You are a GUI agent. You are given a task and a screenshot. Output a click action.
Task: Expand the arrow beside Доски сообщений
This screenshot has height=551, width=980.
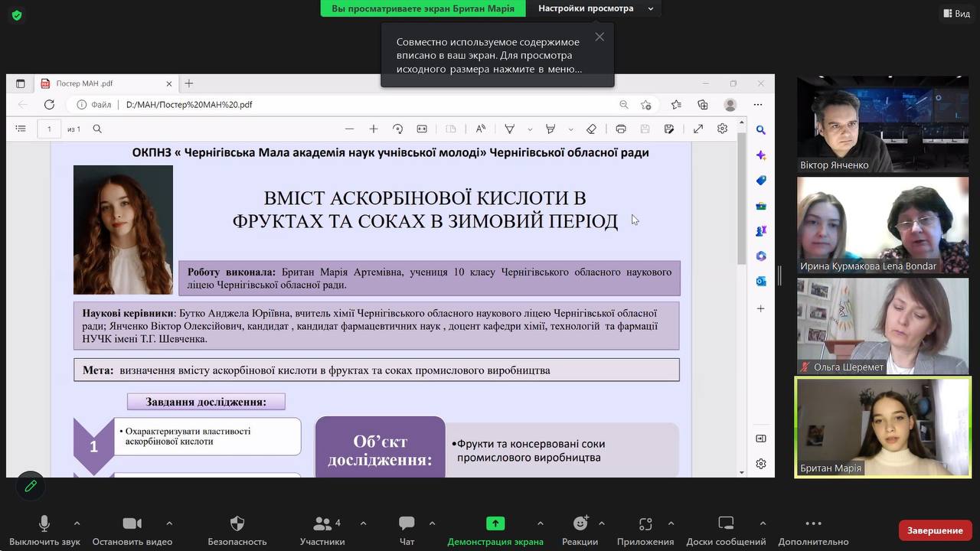coord(762,523)
